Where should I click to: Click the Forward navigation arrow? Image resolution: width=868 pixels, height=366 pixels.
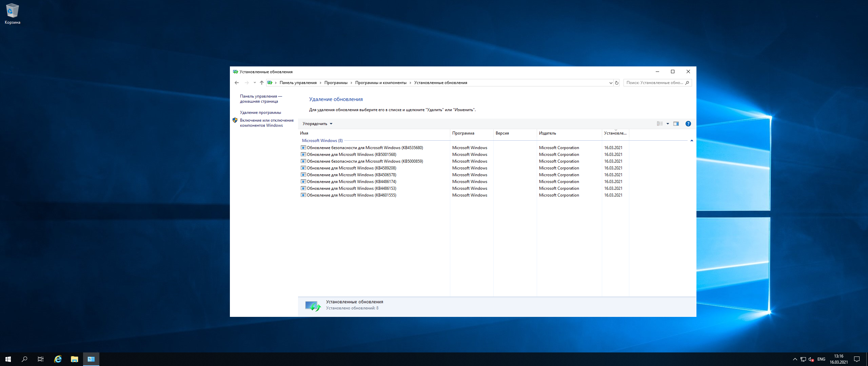coord(246,83)
